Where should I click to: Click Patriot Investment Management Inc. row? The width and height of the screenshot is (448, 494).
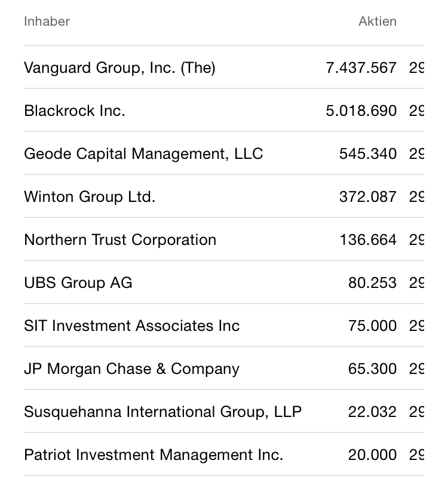point(154,455)
